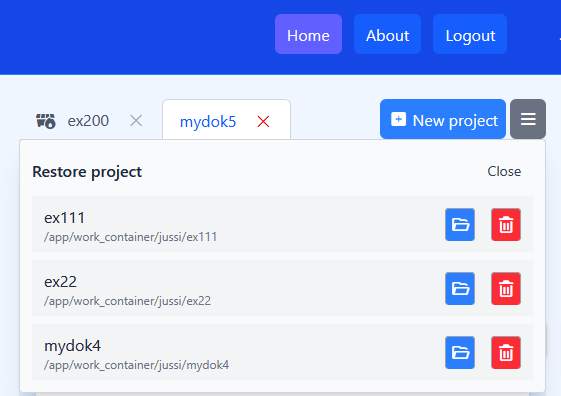
Task: Click the ex200 tab's project icon
Action: pos(46,121)
